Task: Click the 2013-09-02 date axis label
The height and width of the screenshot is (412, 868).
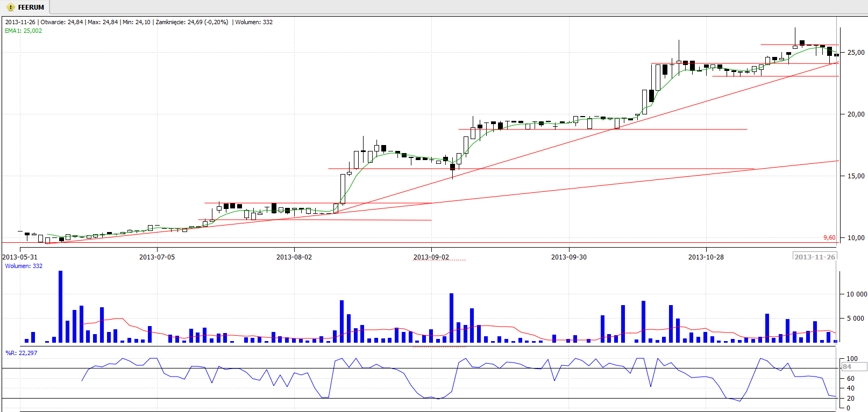Action: pos(431,257)
